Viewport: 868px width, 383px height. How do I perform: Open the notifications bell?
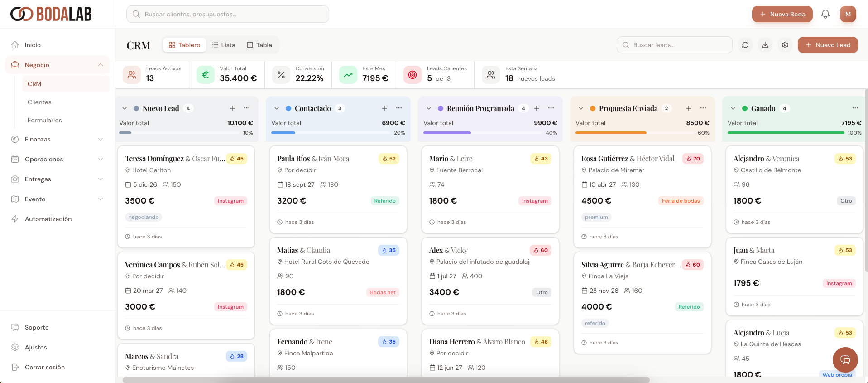point(825,14)
